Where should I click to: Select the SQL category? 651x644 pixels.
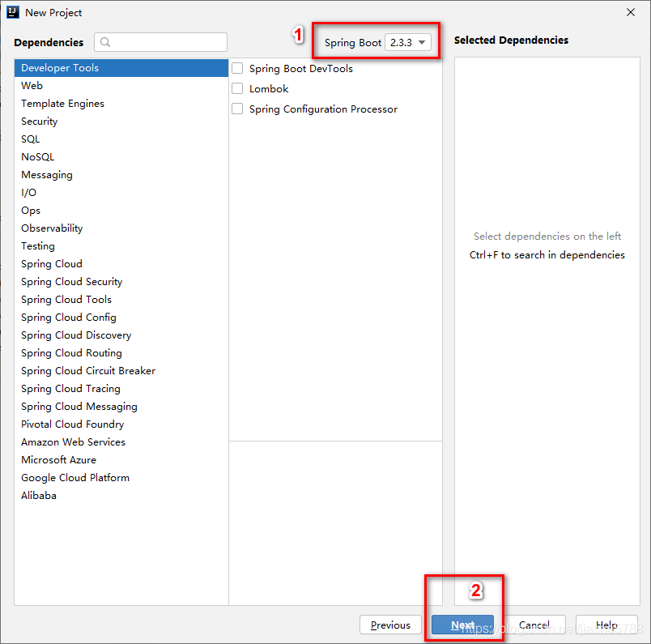(121, 139)
